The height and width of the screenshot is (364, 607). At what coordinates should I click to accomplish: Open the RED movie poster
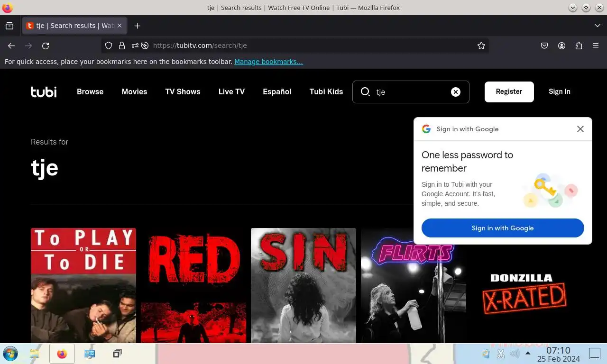(x=193, y=285)
